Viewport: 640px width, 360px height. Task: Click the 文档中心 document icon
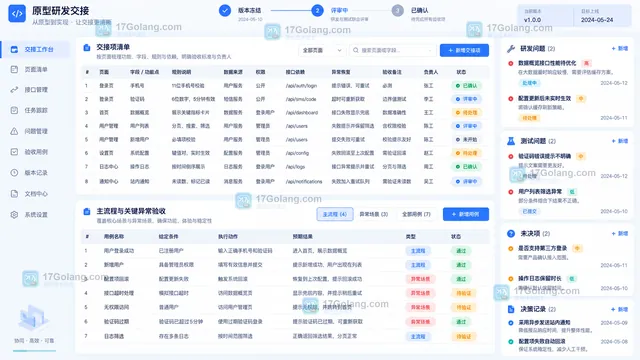point(14,194)
